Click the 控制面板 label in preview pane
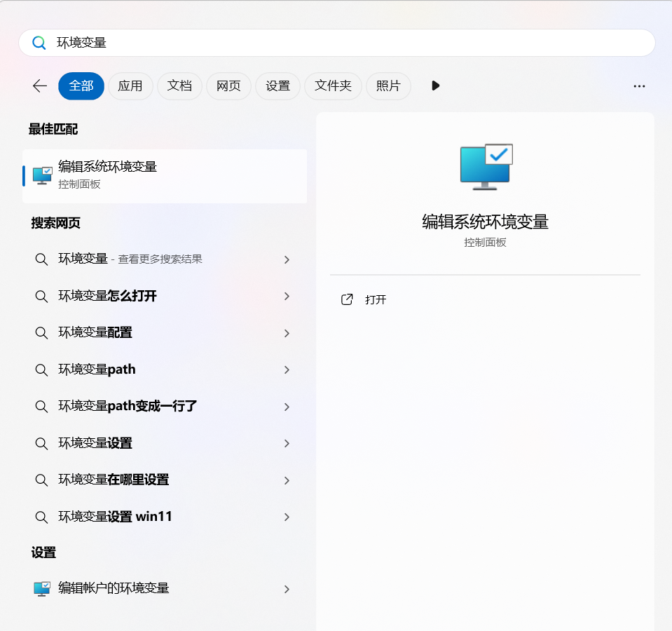The height and width of the screenshot is (631, 672). tap(485, 243)
